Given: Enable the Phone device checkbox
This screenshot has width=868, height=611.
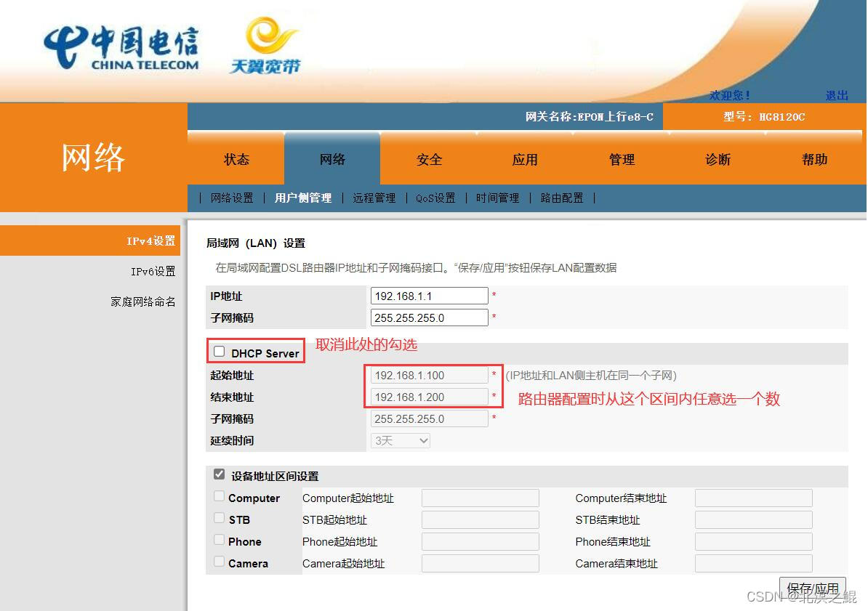Looking at the screenshot, I should [x=220, y=540].
